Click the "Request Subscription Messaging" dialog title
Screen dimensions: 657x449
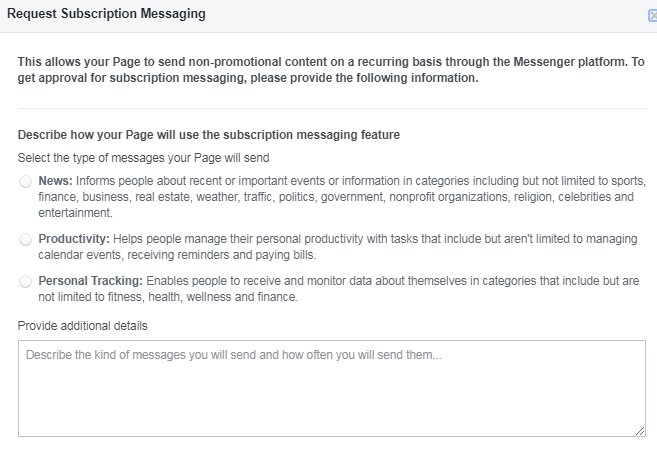[106, 14]
